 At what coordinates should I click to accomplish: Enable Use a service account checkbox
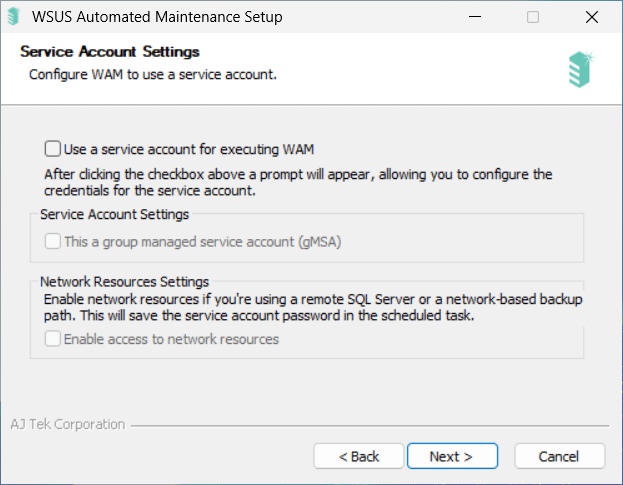point(52,149)
